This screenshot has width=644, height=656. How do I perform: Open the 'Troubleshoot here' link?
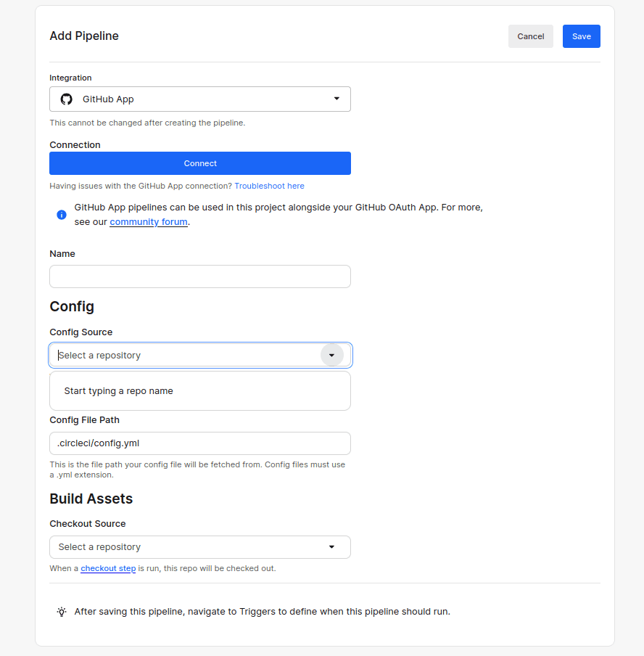pyautogui.click(x=269, y=186)
